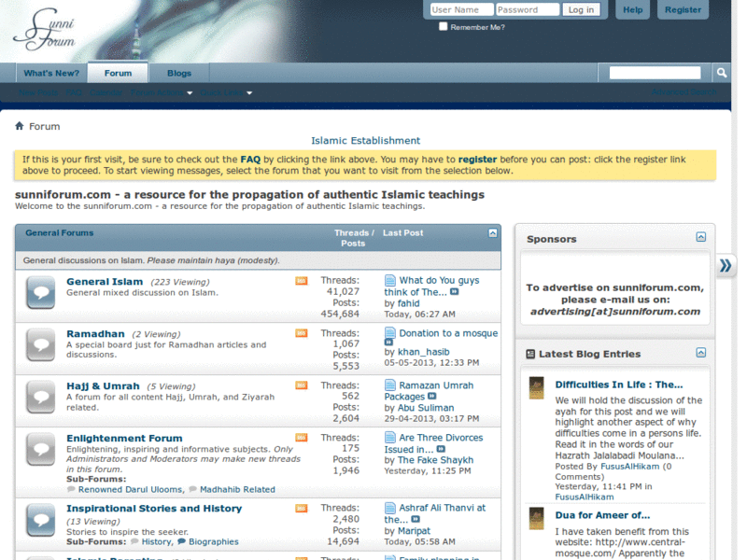Select the Forum tab
Viewport: 747px width, 560px height.
coord(118,73)
